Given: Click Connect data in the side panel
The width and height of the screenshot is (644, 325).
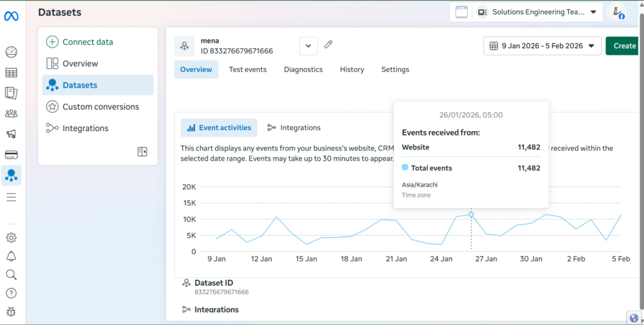Looking at the screenshot, I should (x=87, y=42).
